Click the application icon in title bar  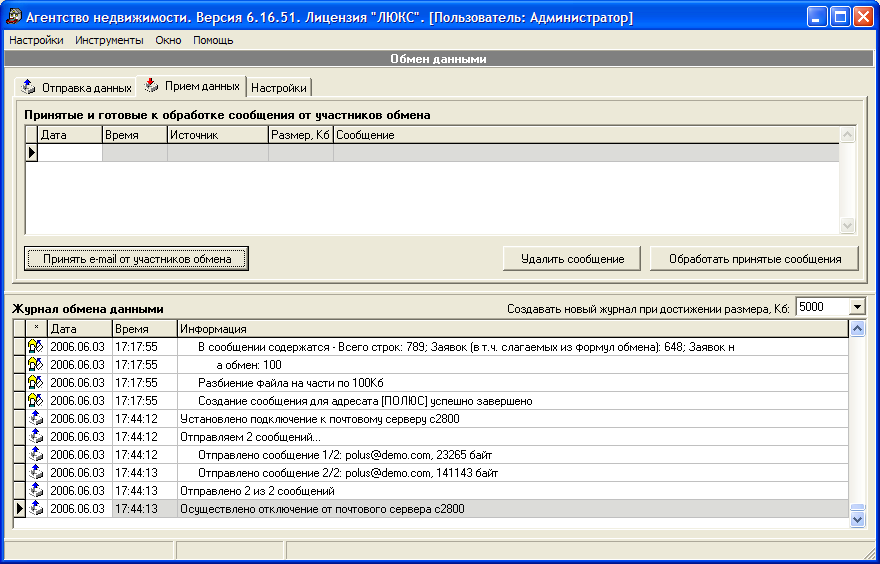(13, 17)
